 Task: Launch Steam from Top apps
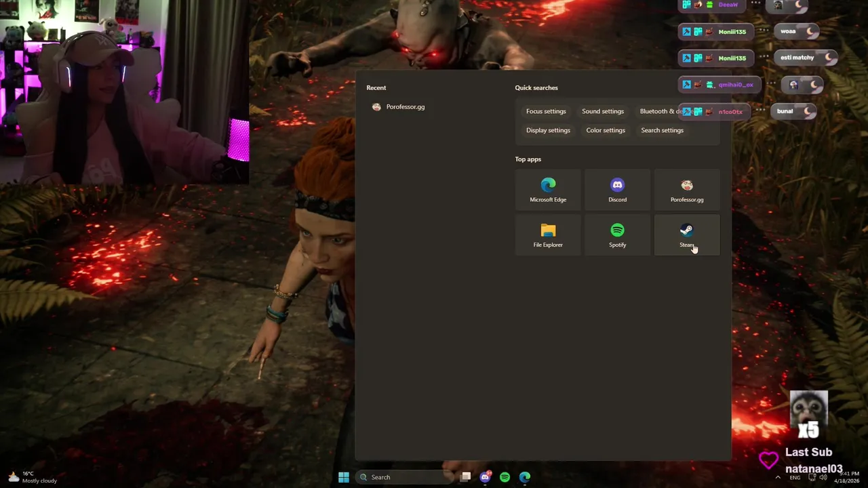[687, 235]
